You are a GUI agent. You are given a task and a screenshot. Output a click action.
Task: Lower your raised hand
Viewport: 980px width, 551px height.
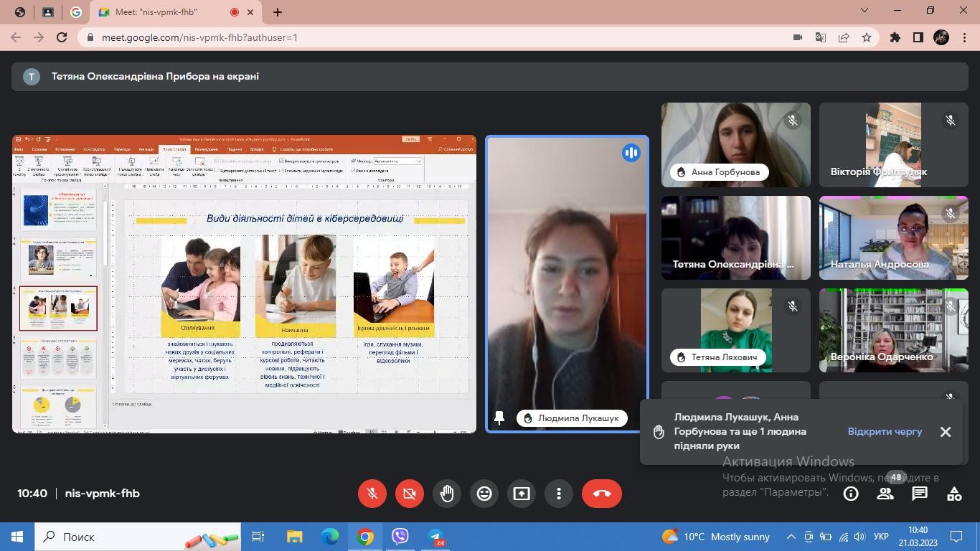pyautogui.click(x=447, y=494)
